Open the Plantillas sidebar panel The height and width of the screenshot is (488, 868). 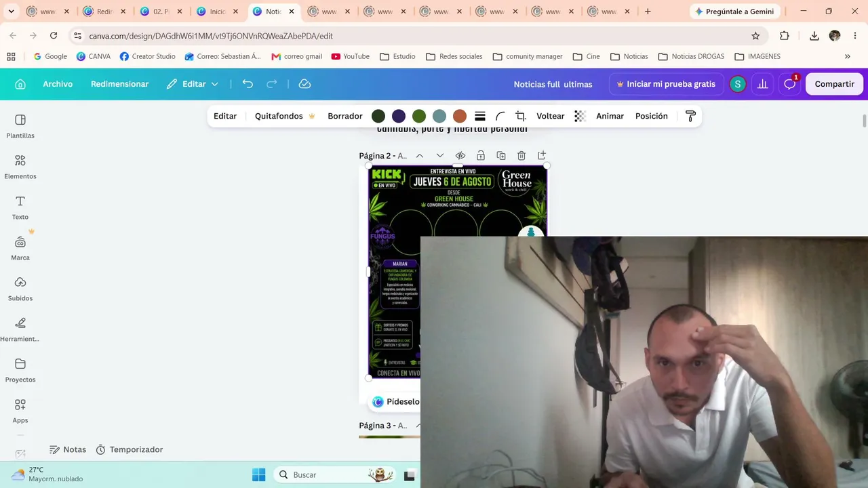(x=20, y=126)
